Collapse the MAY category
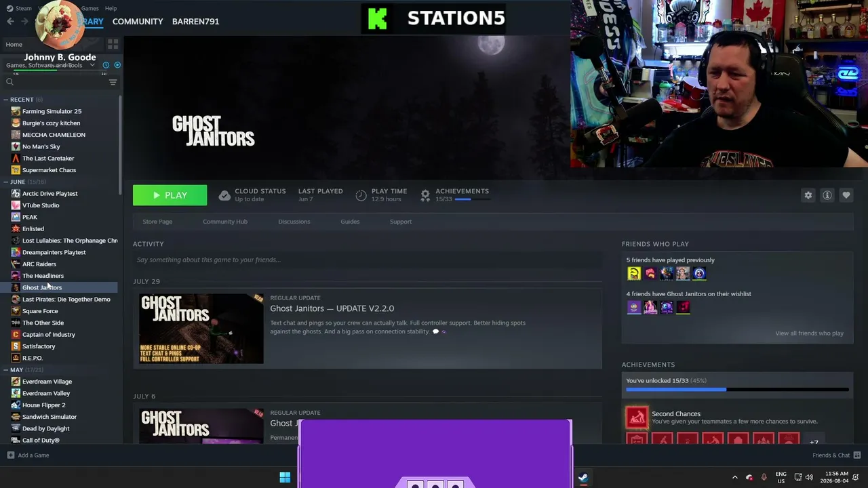This screenshot has height=488, width=868. [5, 370]
